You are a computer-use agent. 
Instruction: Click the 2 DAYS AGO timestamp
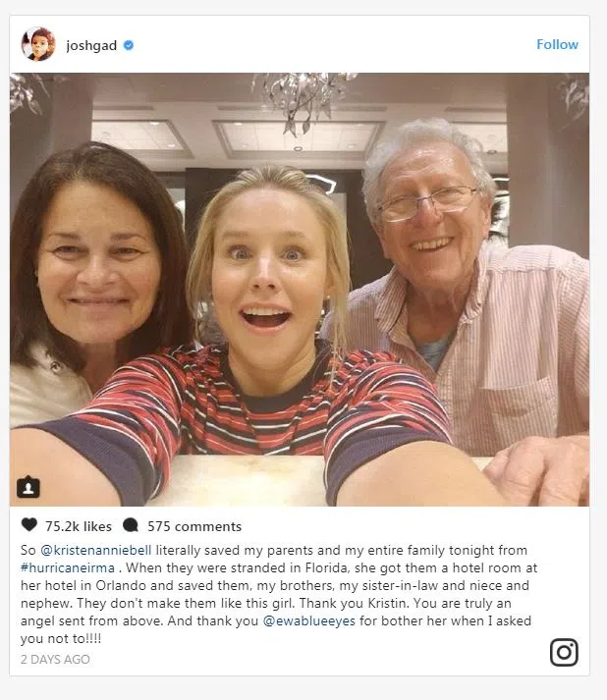tap(55, 660)
